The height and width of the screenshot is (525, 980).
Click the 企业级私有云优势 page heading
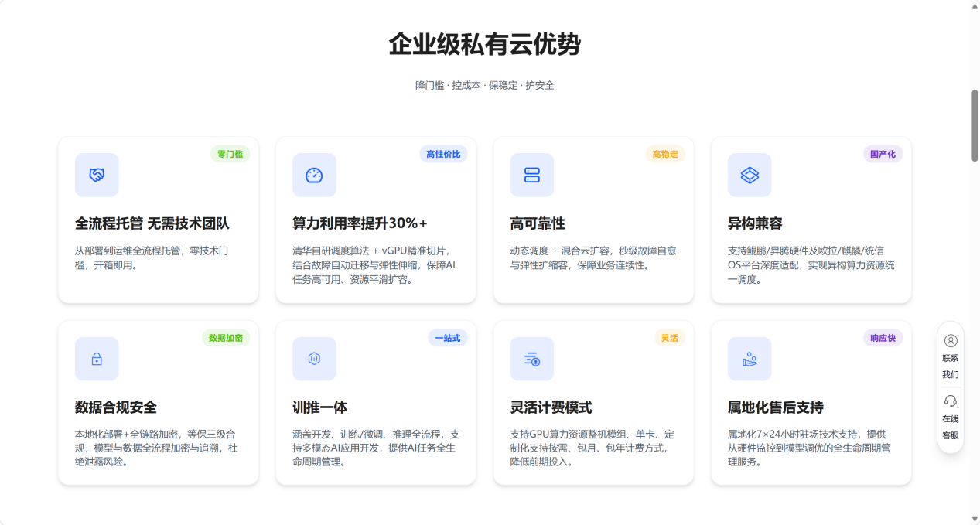[x=485, y=45]
